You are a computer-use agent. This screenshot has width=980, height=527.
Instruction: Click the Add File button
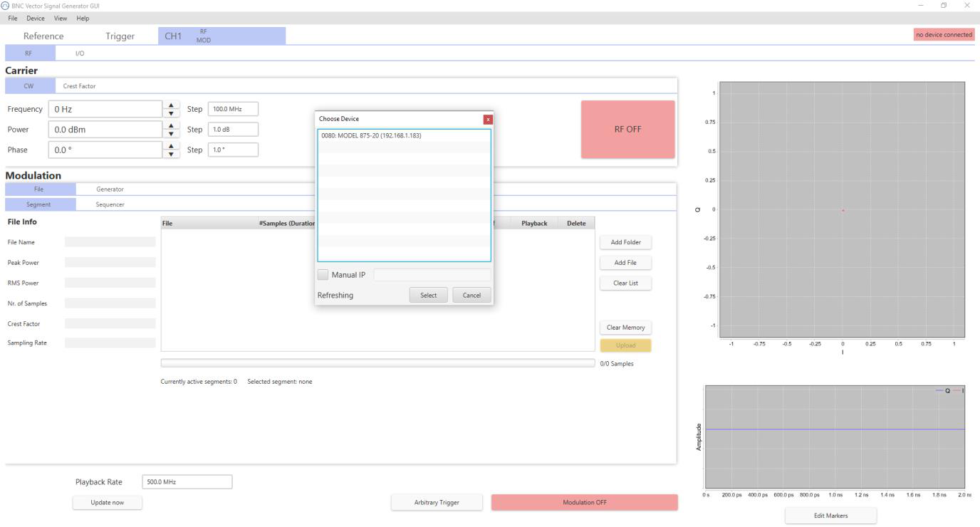coord(625,263)
